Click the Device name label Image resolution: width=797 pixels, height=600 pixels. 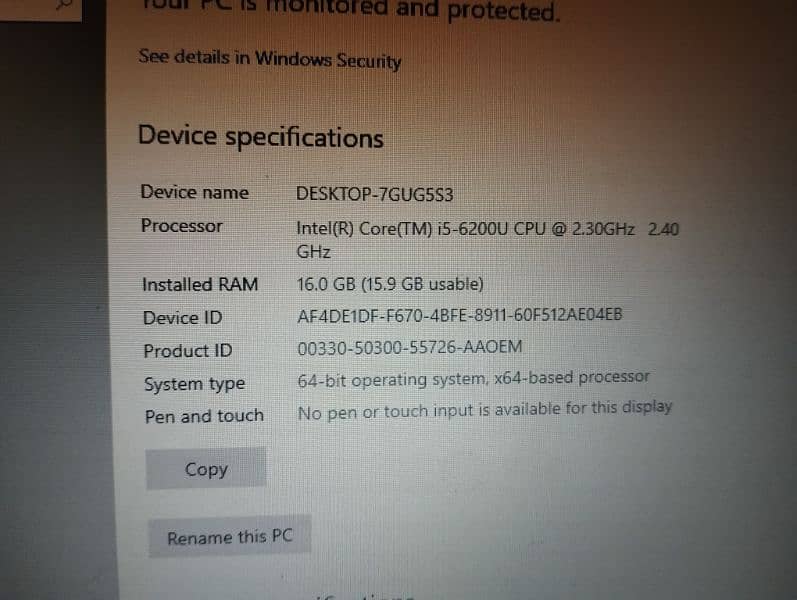click(195, 192)
